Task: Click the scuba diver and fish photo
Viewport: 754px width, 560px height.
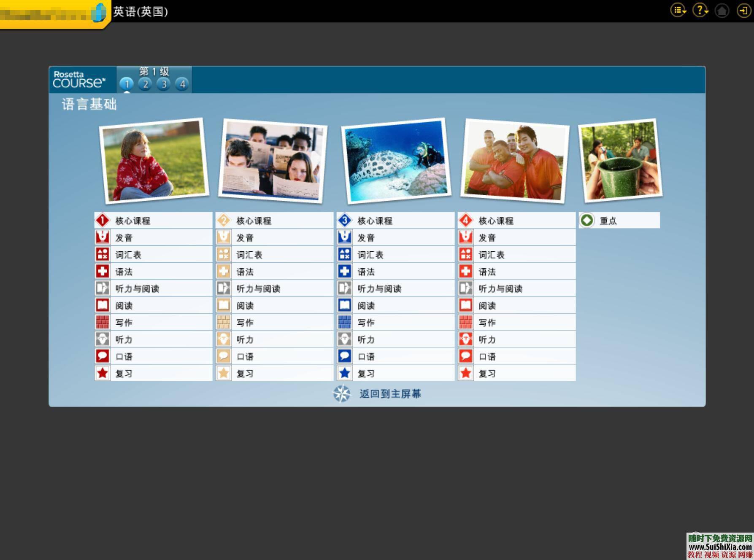Action: click(x=396, y=161)
